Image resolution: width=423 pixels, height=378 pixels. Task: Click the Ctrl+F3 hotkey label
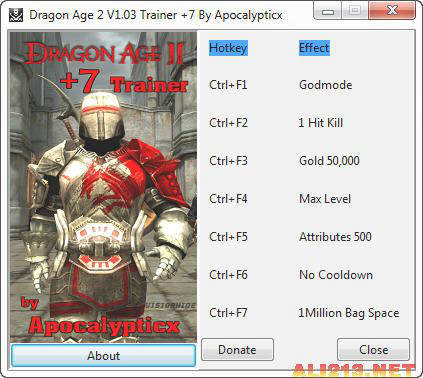(x=228, y=161)
